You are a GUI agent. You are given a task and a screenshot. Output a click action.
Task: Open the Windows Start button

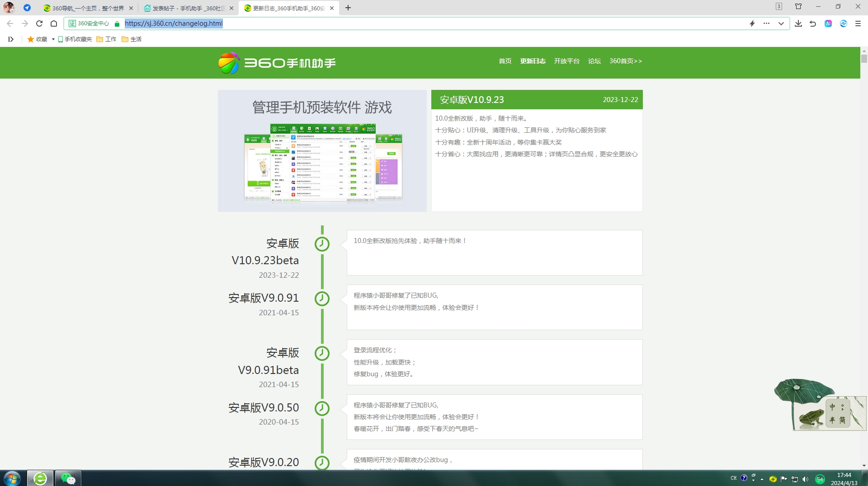(x=12, y=478)
